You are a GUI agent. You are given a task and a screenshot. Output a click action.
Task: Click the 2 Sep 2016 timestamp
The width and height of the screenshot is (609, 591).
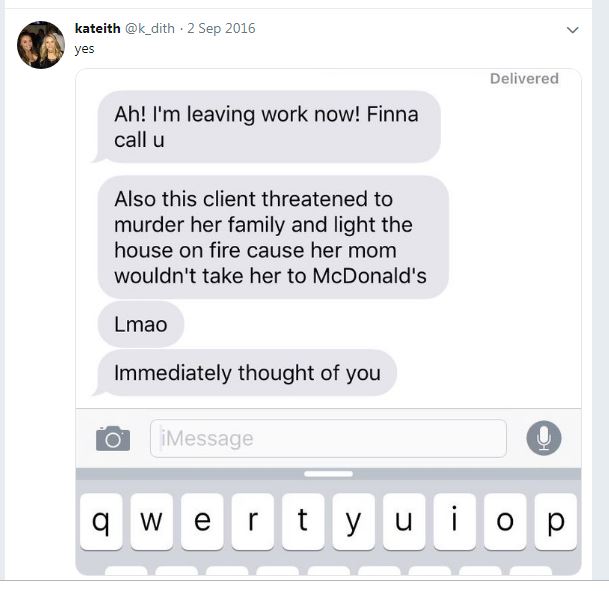pyautogui.click(x=221, y=28)
